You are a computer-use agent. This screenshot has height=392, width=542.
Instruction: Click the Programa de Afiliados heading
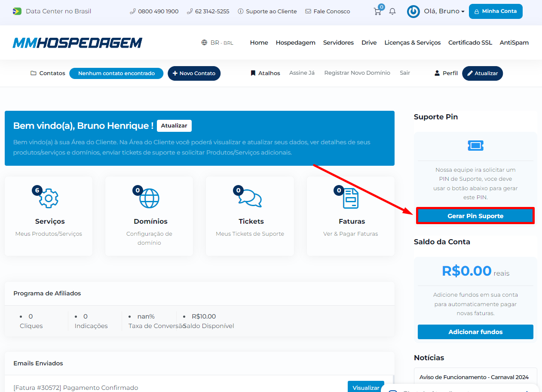[47, 293]
